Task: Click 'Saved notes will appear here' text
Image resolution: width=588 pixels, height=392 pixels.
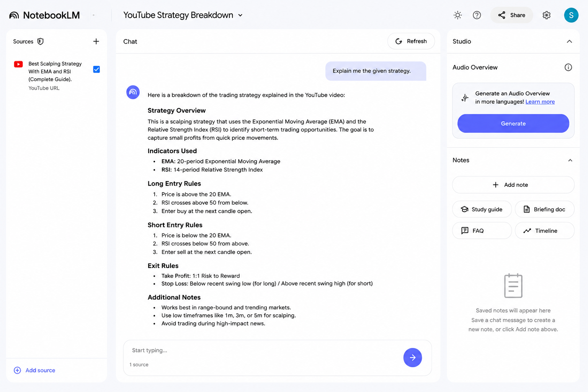Action: click(x=513, y=310)
